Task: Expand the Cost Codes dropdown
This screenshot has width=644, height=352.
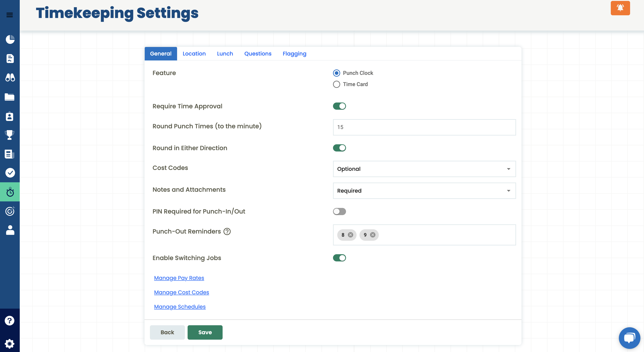Action: (424, 169)
